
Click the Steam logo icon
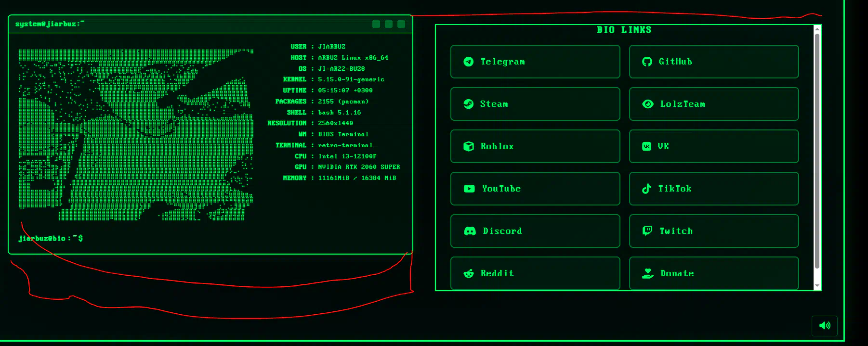click(468, 104)
